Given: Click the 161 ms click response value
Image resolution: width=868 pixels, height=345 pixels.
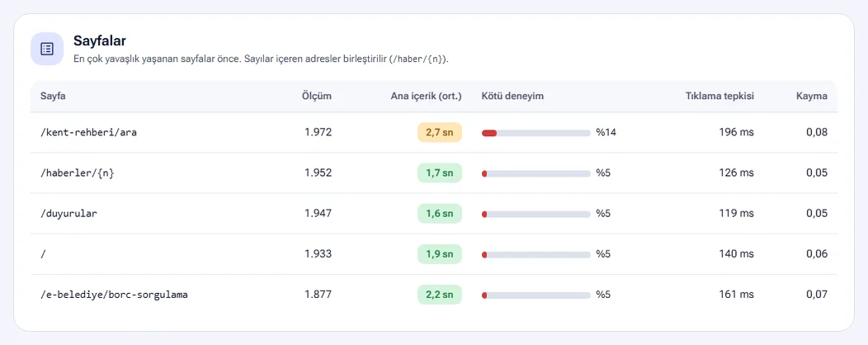Looking at the screenshot, I should click(x=737, y=295).
